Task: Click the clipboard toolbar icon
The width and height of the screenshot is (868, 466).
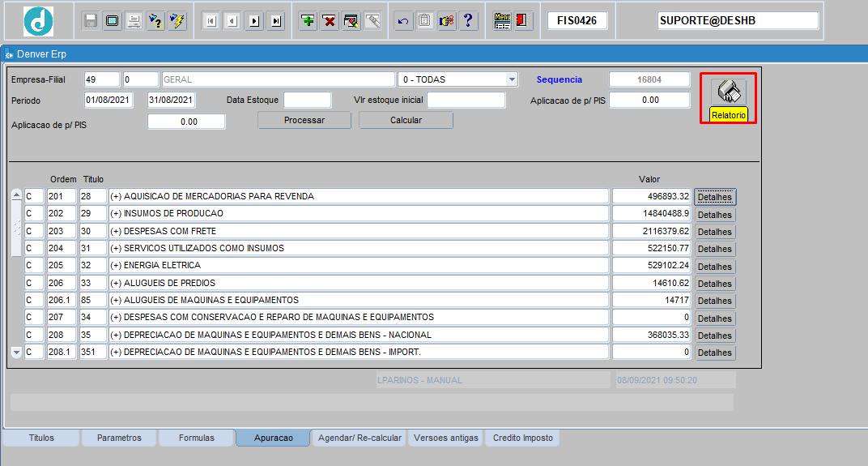Action: [x=424, y=21]
